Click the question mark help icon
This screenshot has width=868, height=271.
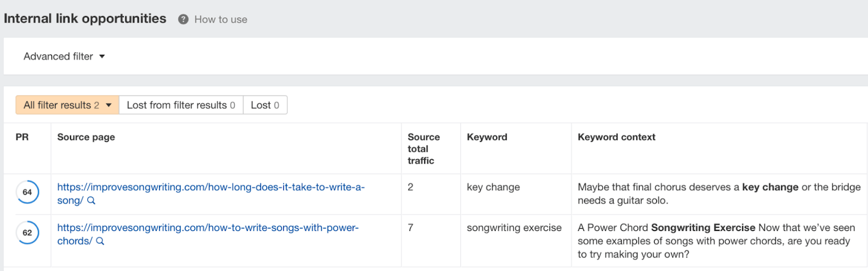pos(183,20)
